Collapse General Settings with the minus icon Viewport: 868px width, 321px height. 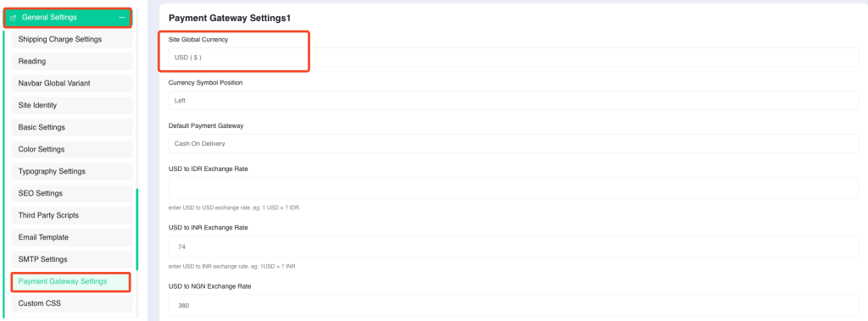[121, 18]
